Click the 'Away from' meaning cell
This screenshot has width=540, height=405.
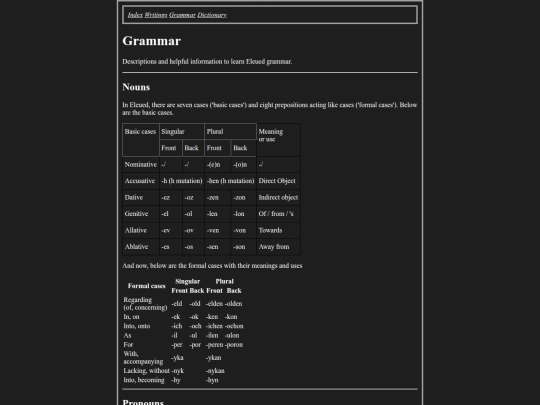pos(278,247)
